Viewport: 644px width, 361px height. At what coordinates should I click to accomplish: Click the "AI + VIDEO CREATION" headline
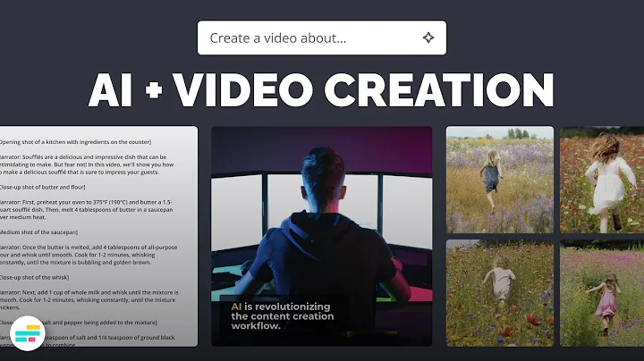[x=321, y=89]
